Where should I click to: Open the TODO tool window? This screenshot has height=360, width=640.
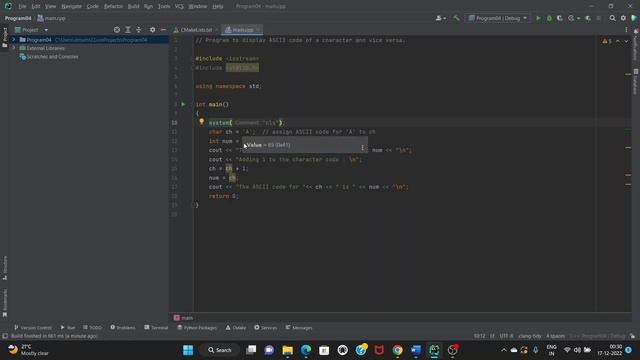(x=92, y=328)
